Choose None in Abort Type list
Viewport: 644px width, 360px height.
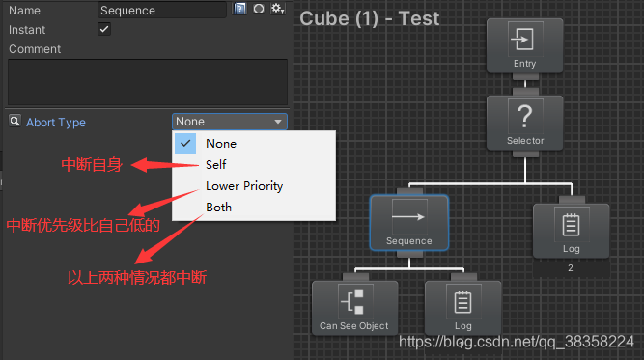[254, 144]
